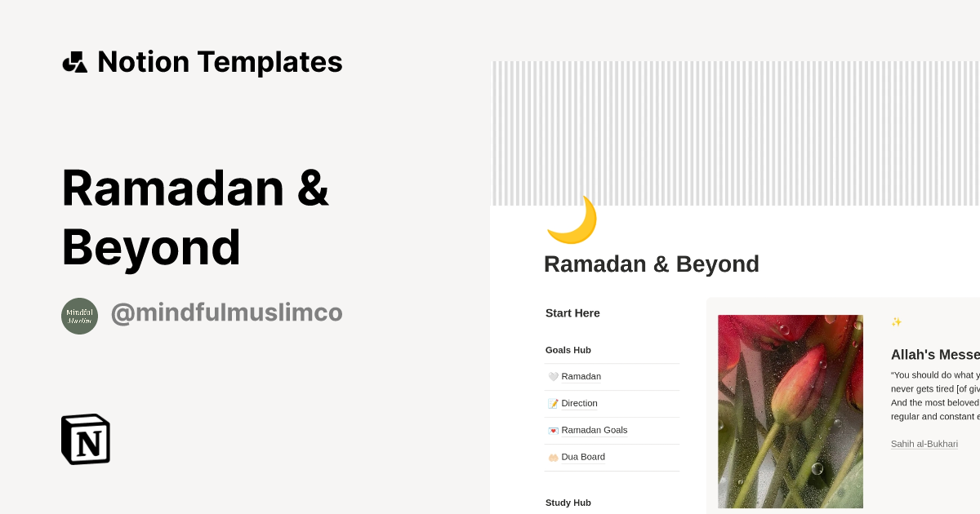
Task: Click the pencil icon next to Direction
Action: point(552,403)
